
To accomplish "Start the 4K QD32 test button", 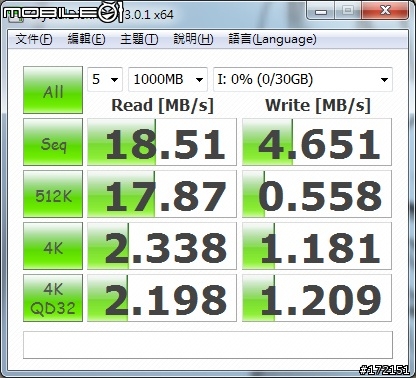I will 53,298.
